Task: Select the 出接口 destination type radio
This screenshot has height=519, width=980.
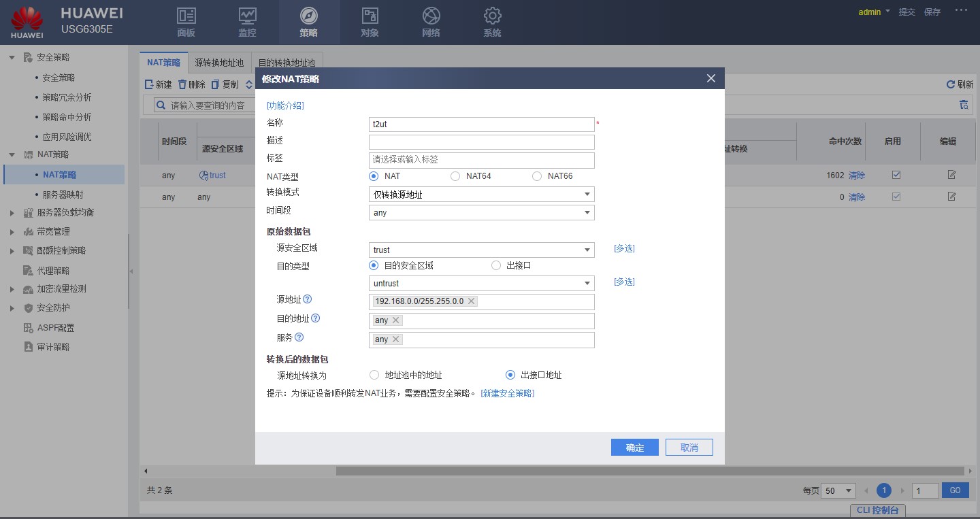Action: click(496, 265)
